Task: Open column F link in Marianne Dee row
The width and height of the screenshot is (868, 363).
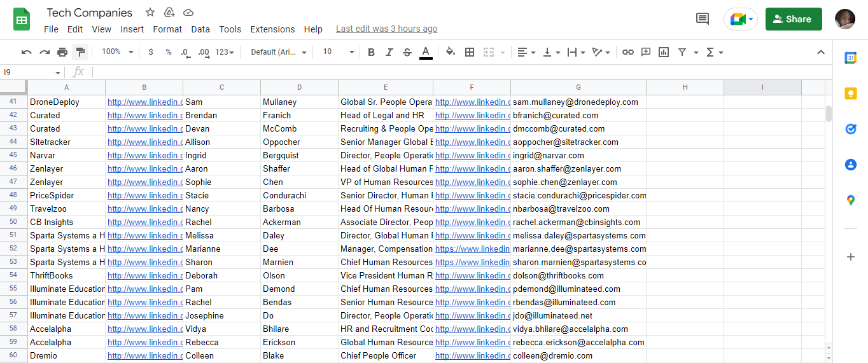Action: pos(473,249)
